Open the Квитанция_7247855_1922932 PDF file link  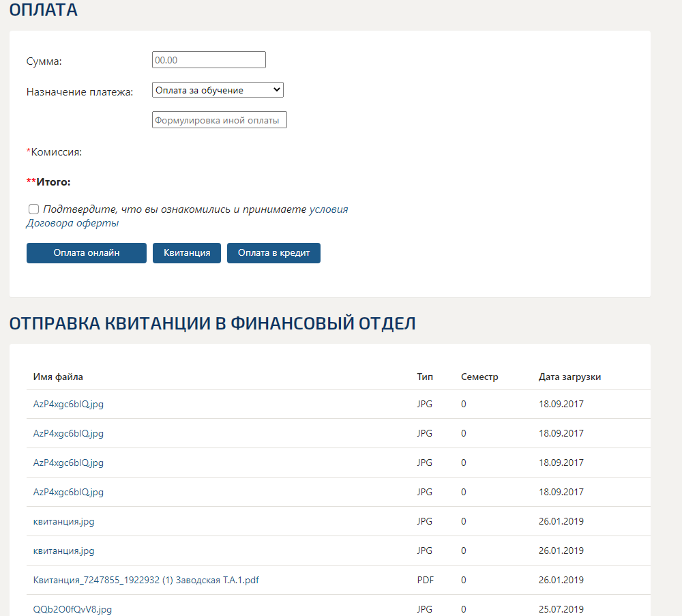pyautogui.click(x=146, y=580)
